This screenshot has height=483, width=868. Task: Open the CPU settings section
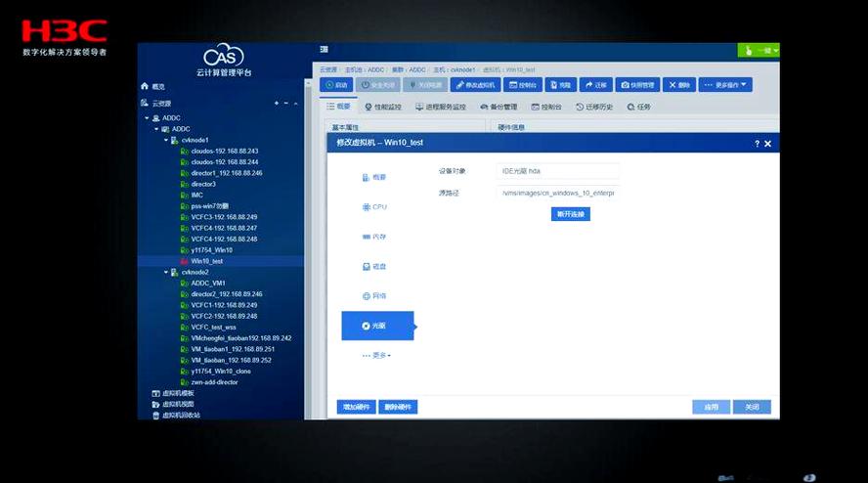[375, 207]
